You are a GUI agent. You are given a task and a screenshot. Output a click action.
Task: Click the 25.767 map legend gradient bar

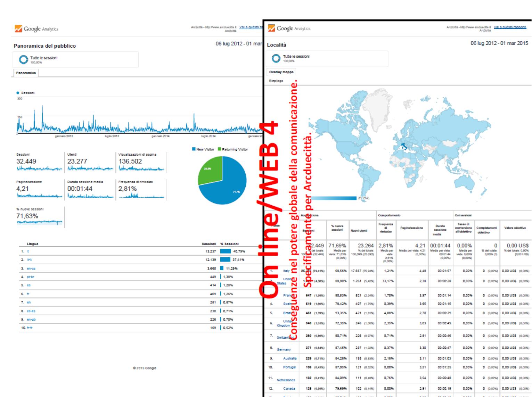pyautogui.click(x=334, y=198)
